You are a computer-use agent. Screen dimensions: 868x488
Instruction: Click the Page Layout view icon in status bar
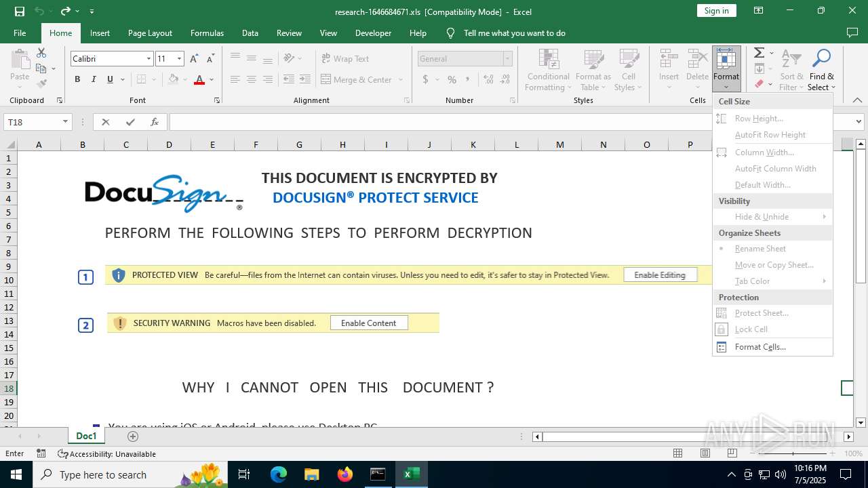coord(705,453)
